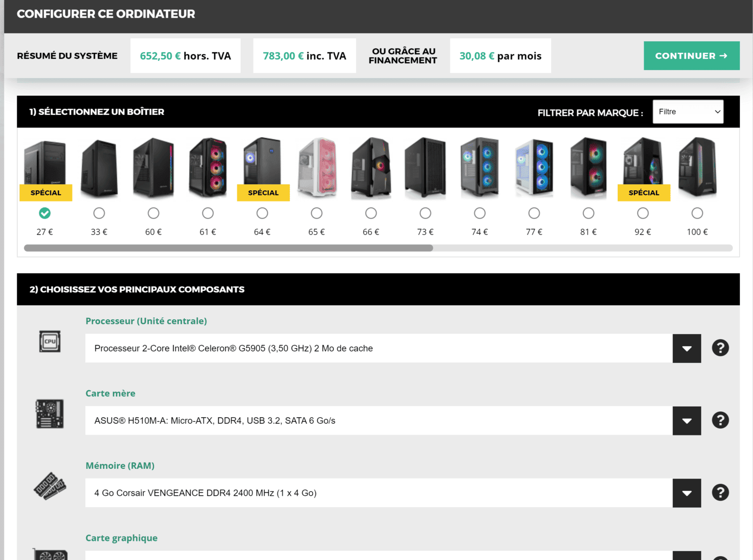Open help for Mémoire (RAM) component

720,492
